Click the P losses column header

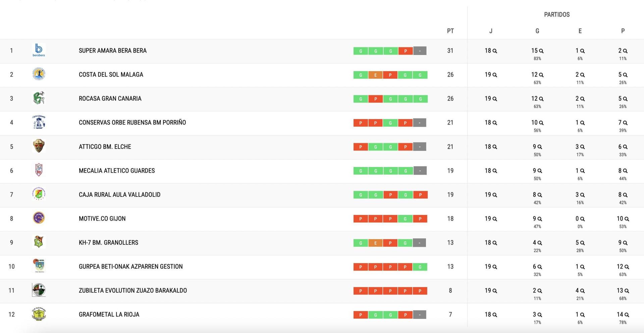(623, 31)
